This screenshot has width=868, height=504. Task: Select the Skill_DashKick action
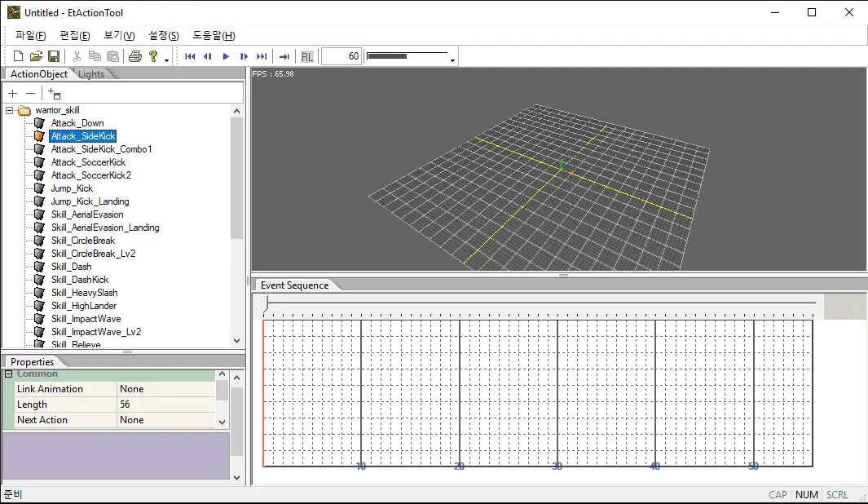(80, 280)
